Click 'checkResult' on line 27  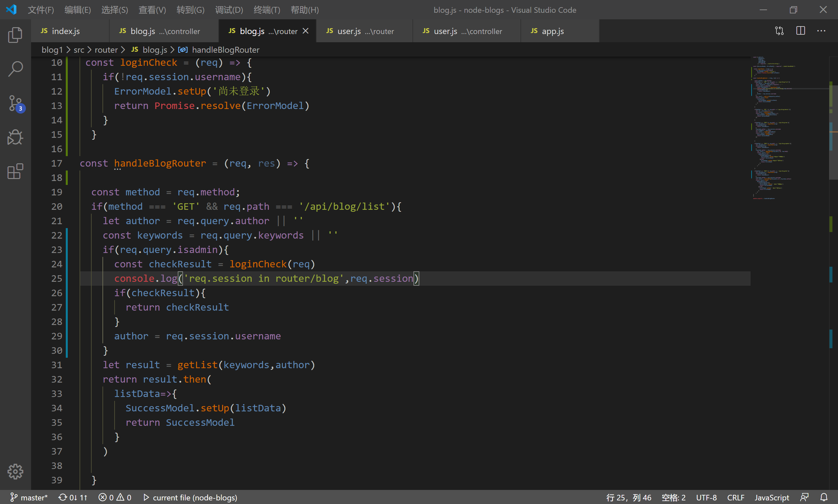[x=197, y=307]
